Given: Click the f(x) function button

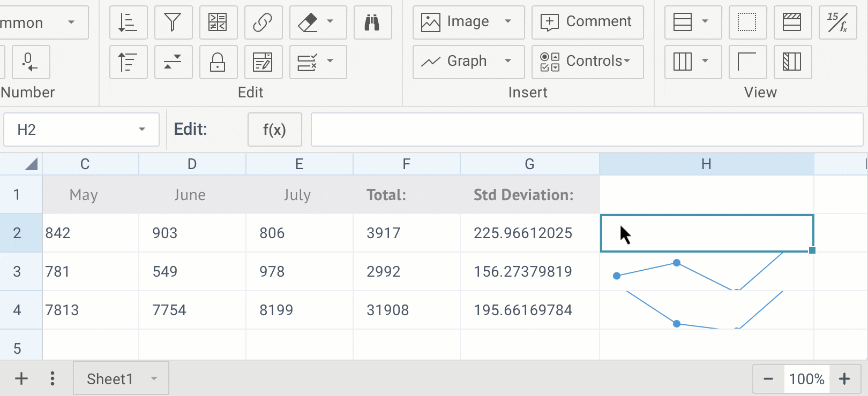Looking at the screenshot, I should 274,130.
